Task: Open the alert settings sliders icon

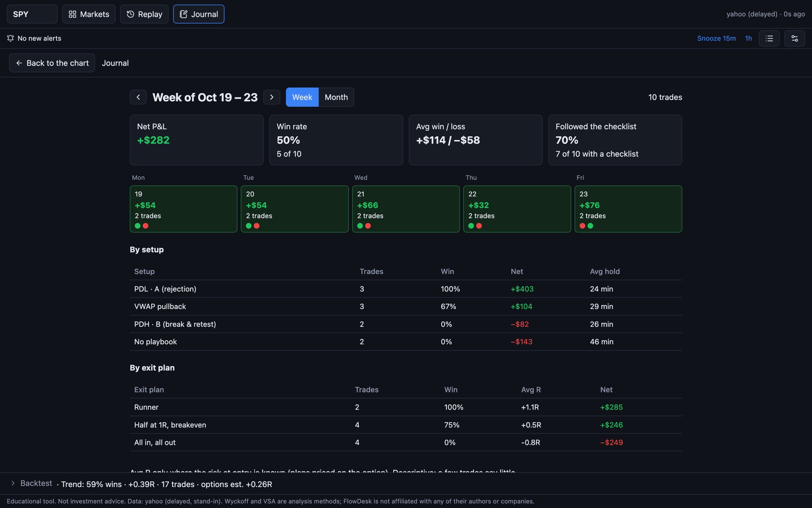Action: click(x=795, y=38)
